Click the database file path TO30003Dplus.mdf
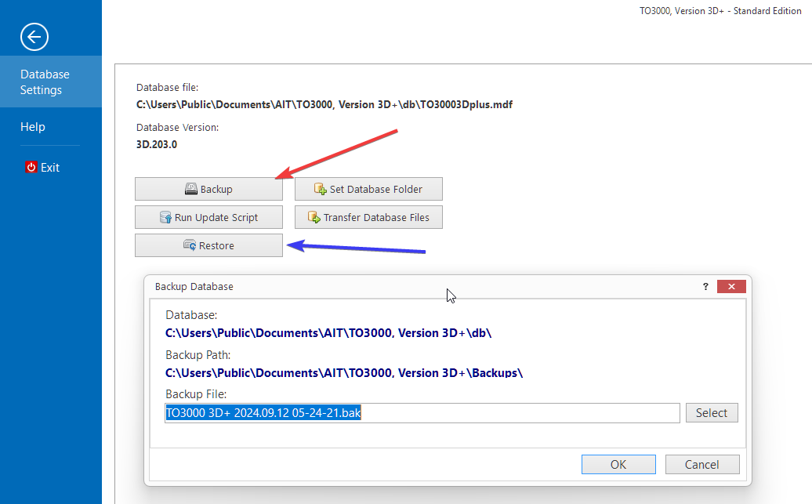The height and width of the screenshot is (504, 812). 324,104
